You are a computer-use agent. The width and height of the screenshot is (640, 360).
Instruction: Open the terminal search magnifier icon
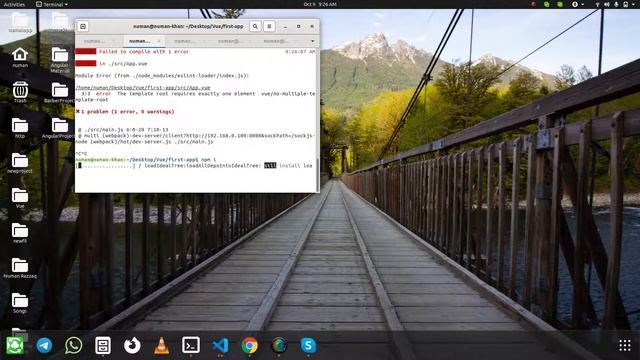255,26
